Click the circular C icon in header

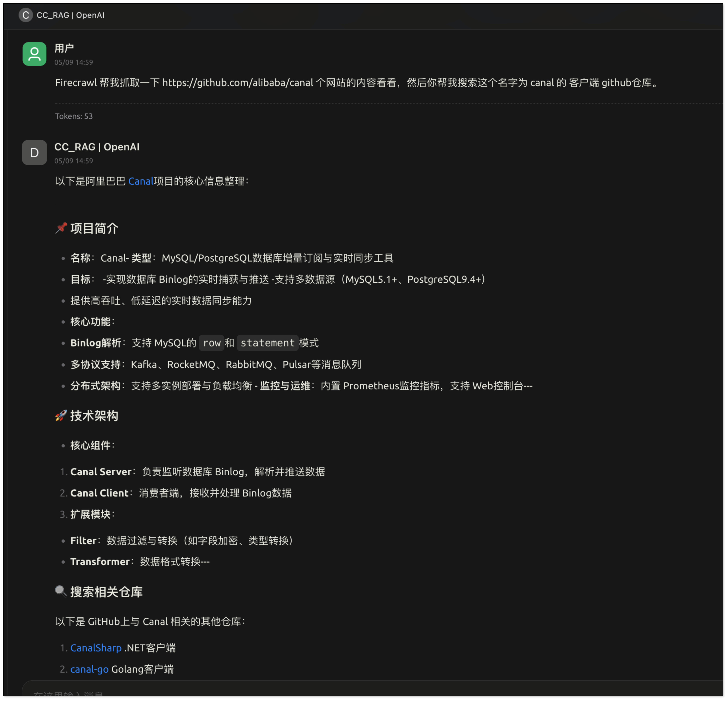pyautogui.click(x=26, y=15)
